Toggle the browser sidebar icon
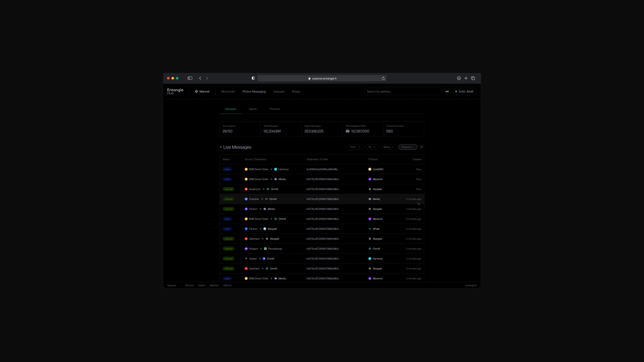The height and width of the screenshot is (362, 644). (x=190, y=78)
